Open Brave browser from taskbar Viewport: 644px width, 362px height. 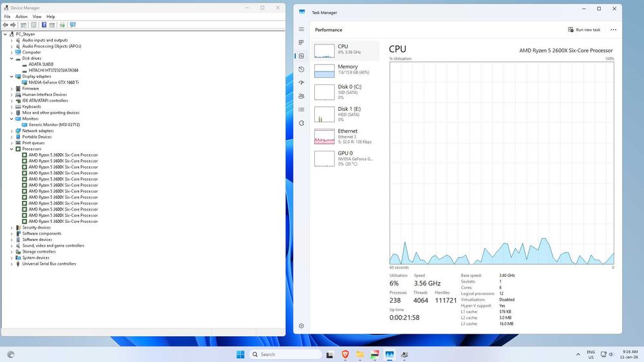pyautogui.click(x=345, y=354)
